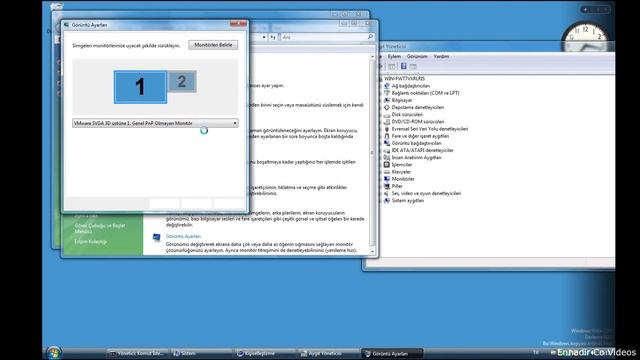Image resolution: width=640 pixels, height=360 pixels.
Task: Click the scan hardware toolbar icon right of help
Action: [x=413, y=66]
